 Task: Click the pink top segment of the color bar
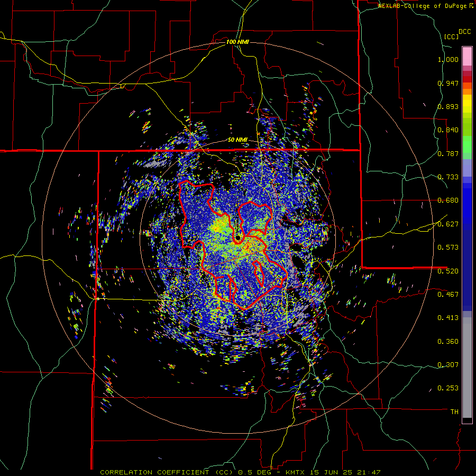pyautogui.click(x=467, y=56)
